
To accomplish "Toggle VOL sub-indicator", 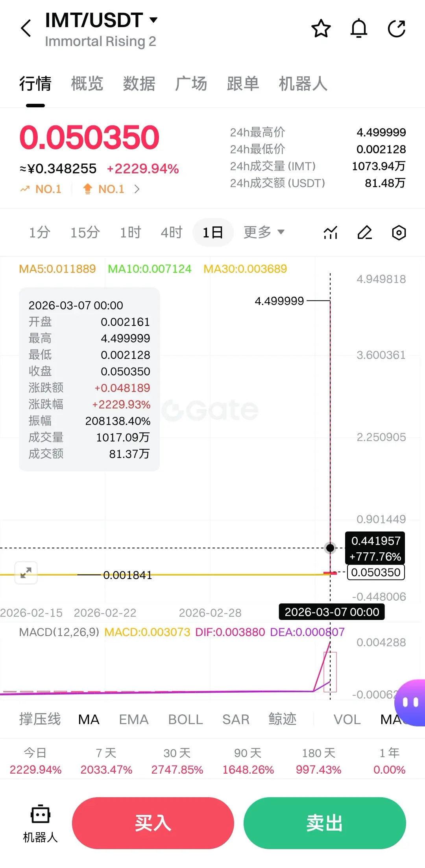I will (x=347, y=719).
